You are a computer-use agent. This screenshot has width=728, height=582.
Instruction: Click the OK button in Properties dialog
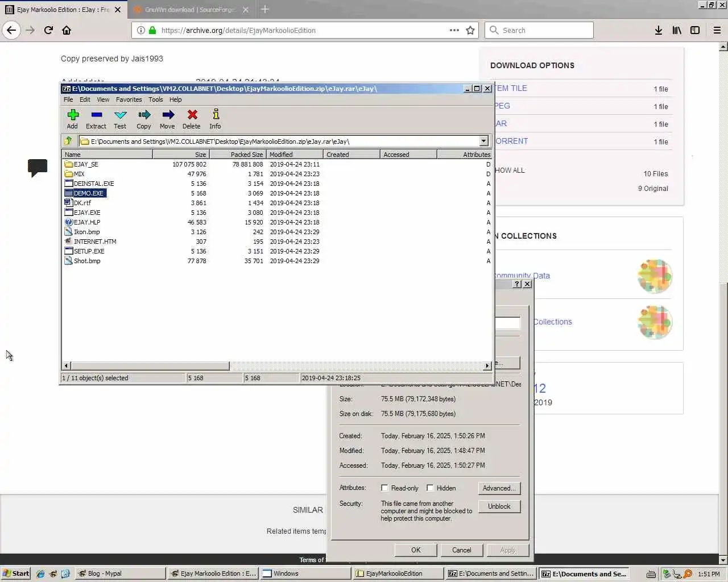[416, 550]
